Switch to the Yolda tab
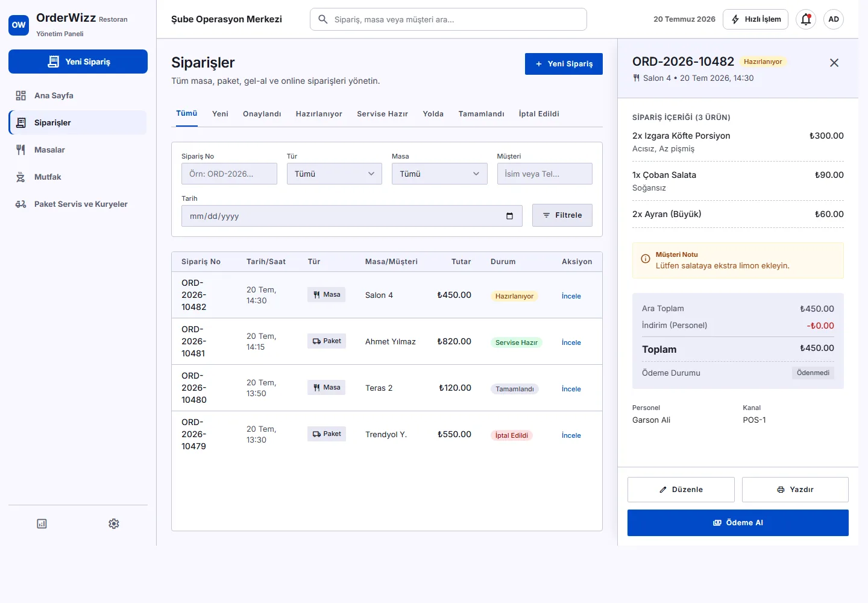 click(x=433, y=114)
